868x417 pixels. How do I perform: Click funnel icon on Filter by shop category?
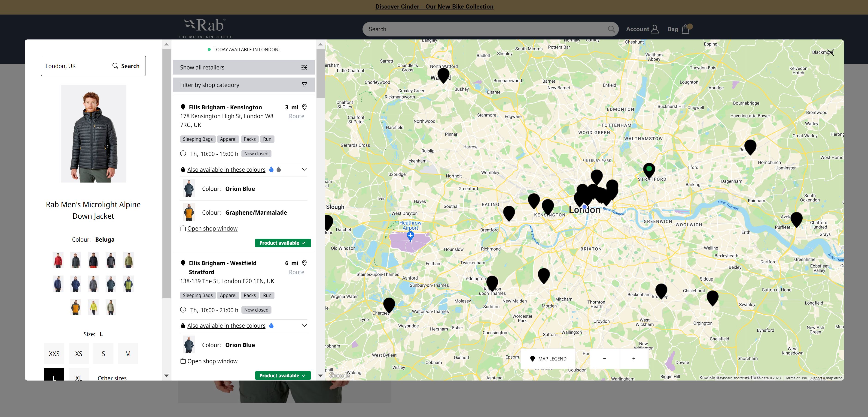tap(304, 85)
